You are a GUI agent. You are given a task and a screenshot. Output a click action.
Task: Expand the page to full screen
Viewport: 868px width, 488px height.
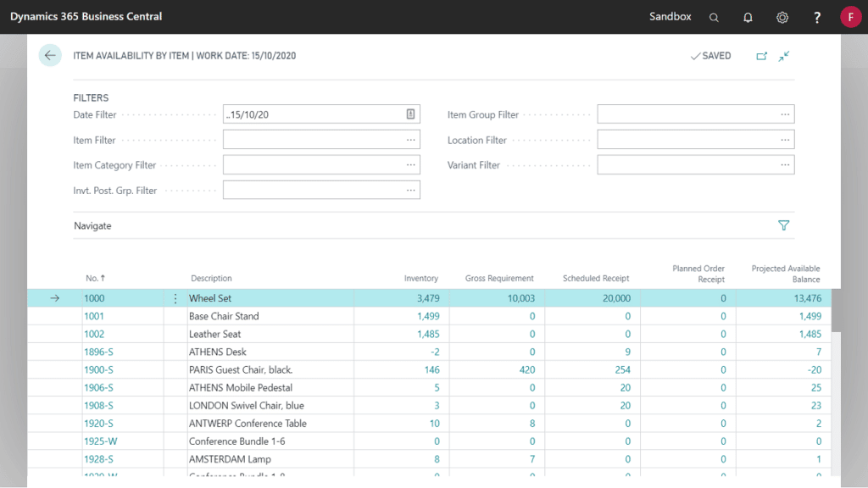[783, 55]
